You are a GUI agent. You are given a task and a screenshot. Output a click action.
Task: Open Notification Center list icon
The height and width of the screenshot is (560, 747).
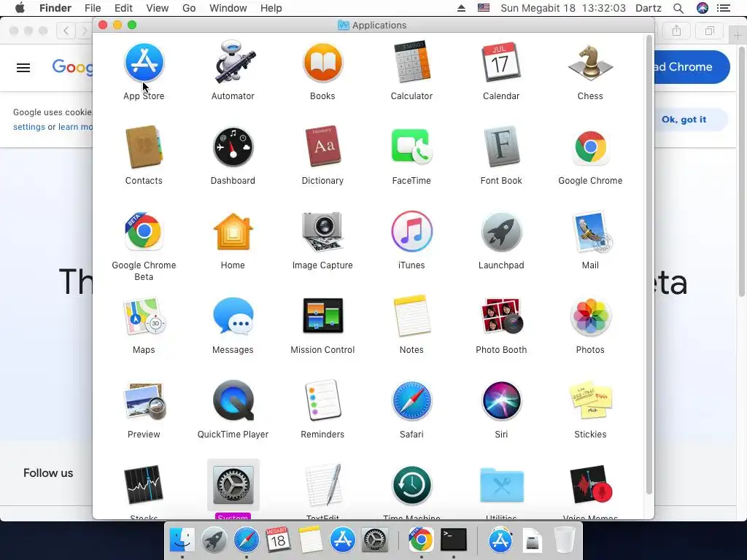click(x=724, y=8)
